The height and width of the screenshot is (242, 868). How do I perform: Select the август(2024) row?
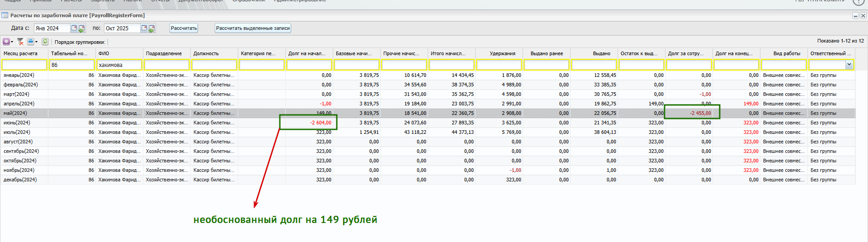point(428,142)
